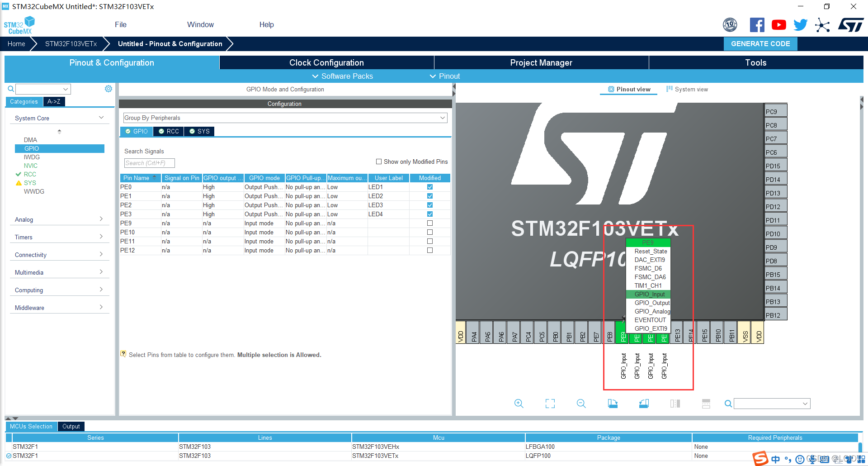Click the STM32F103VETx breadcrumb
The height and width of the screenshot is (466, 868).
[71, 44]
